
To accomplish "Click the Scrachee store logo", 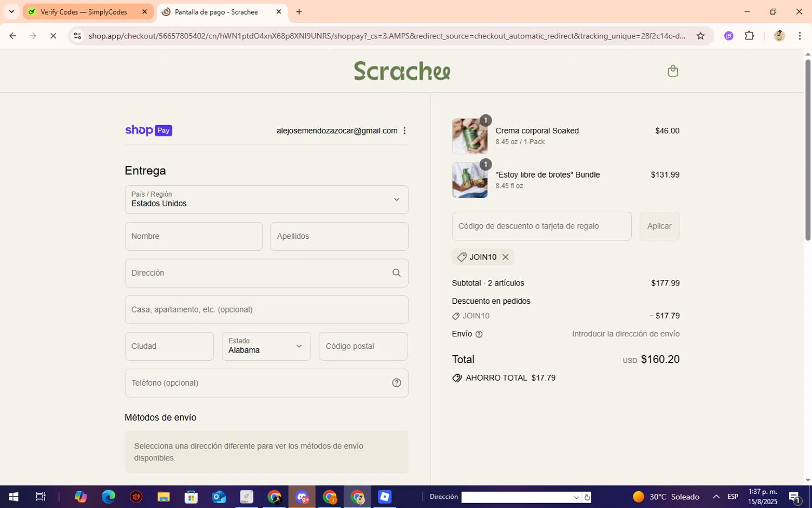I will [402, 71].
